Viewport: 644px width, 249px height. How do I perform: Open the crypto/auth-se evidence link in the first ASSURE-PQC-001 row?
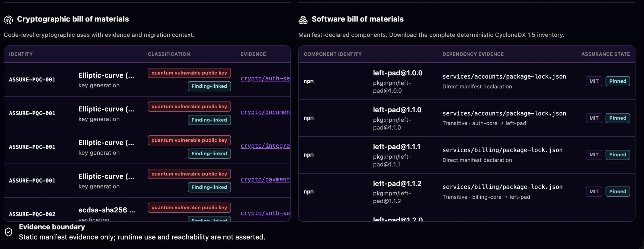tap(265, 78)
